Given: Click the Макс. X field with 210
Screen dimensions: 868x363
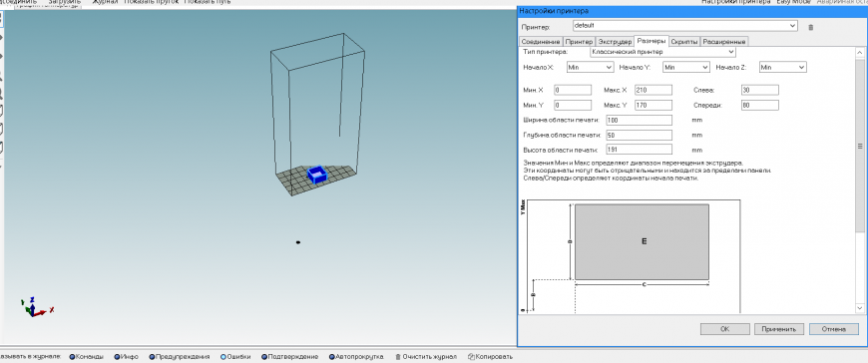Looking at the screenshot, I should tap(653, 90).
